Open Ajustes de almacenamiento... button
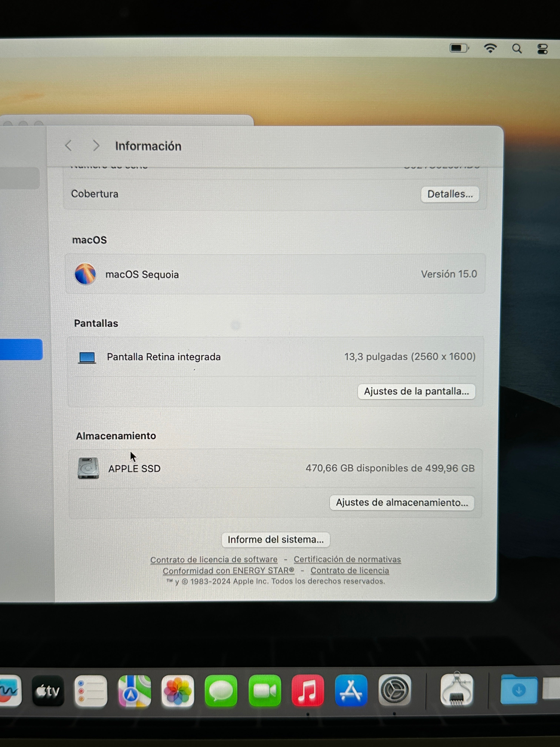The width and height of the screenshot is (560, 747). [x=402, y=502]
